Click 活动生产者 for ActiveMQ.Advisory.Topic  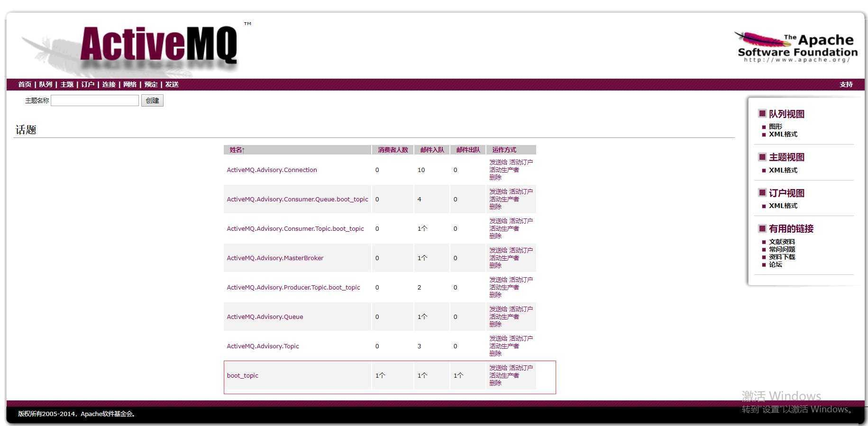[x=504, y=346]
